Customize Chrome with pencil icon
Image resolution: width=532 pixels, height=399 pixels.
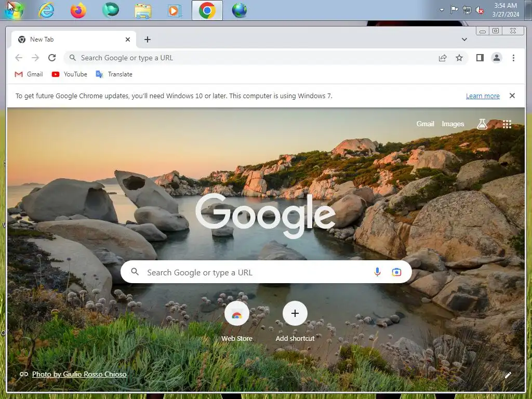coord(508,375)
